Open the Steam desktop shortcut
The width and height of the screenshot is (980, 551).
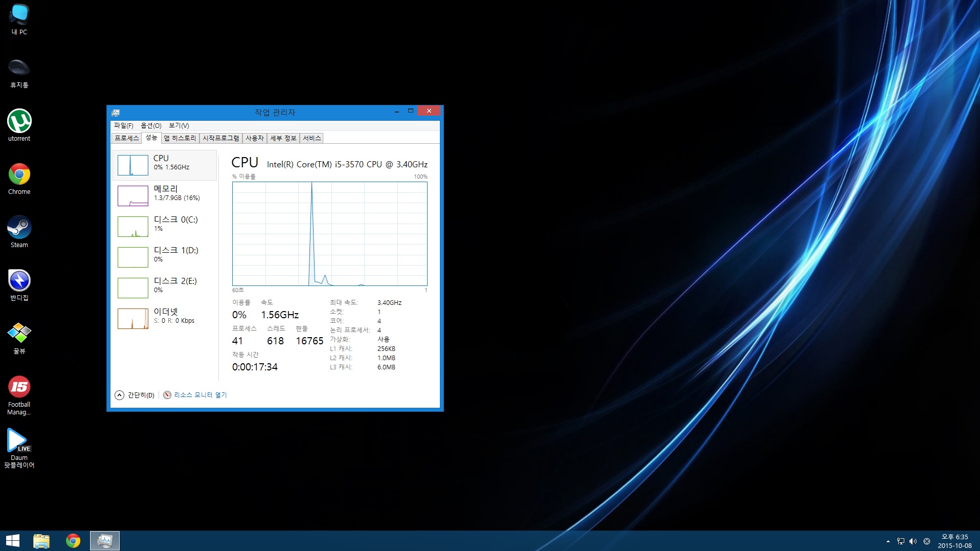[x=19, y=232]
